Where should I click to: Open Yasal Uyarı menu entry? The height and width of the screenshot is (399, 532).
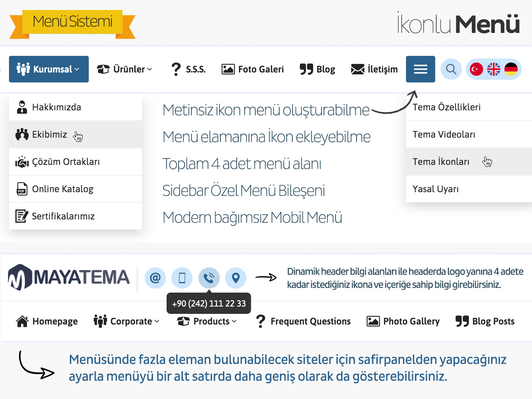coord(469,189)
